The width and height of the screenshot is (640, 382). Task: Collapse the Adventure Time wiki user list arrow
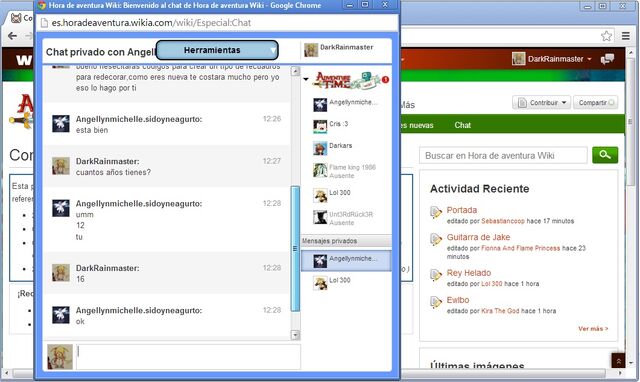(x=306, y=79)
